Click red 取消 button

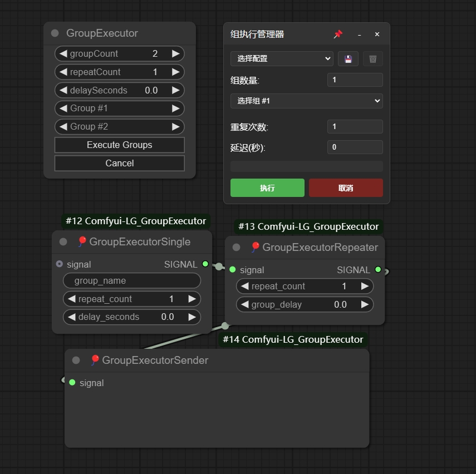coord(346,188)
